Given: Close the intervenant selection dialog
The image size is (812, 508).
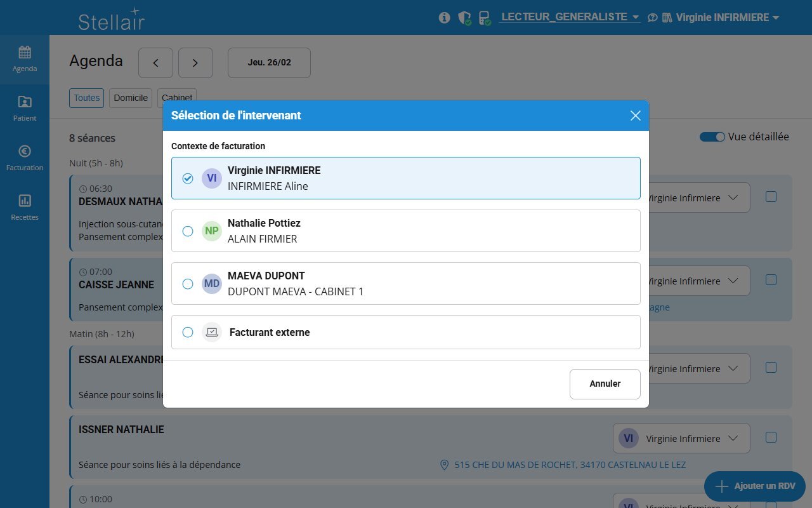Looking at the screenshot, I should tap(635, 116).
